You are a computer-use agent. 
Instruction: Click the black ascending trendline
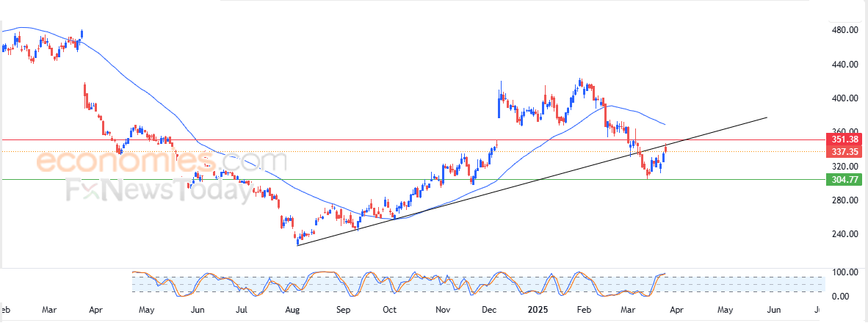[532, 182]
